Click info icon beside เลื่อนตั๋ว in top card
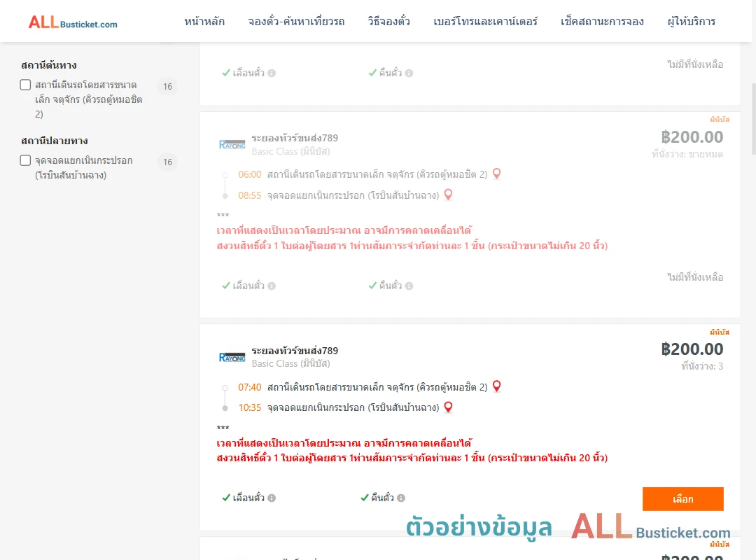 (272, 73)
